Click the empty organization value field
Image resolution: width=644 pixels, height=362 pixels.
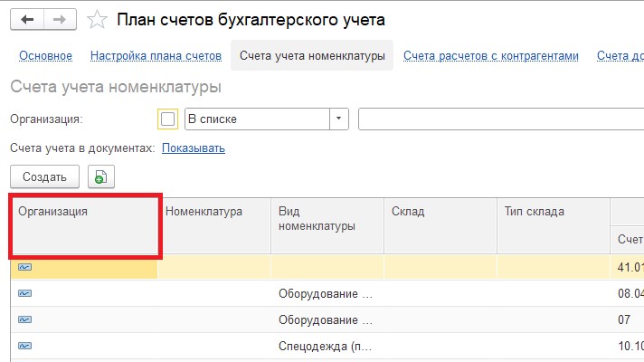(501, 119)
